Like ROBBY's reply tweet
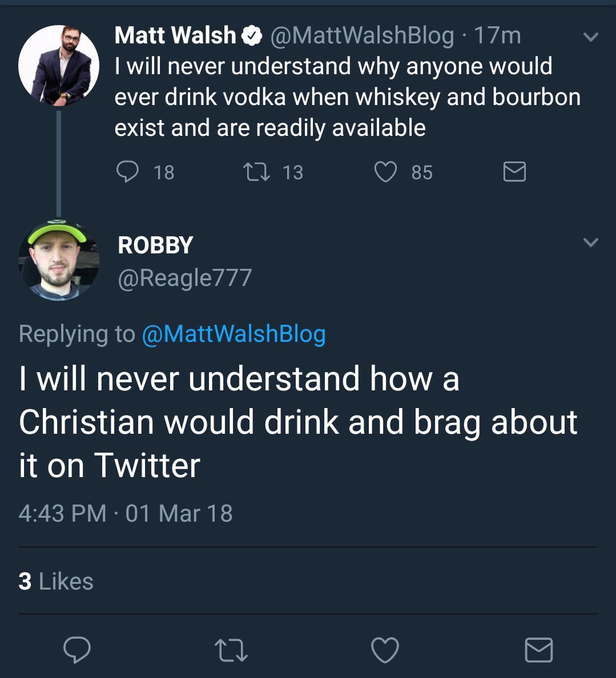Image resolution: width=616 pixels, height=678 pixels. [385, 650]
